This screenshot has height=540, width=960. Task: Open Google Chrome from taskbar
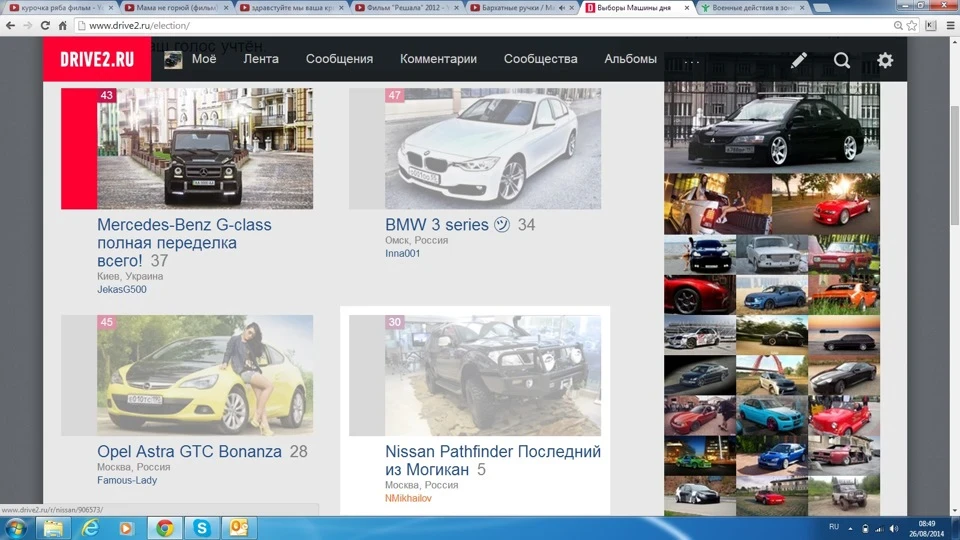tap(165, 528)
